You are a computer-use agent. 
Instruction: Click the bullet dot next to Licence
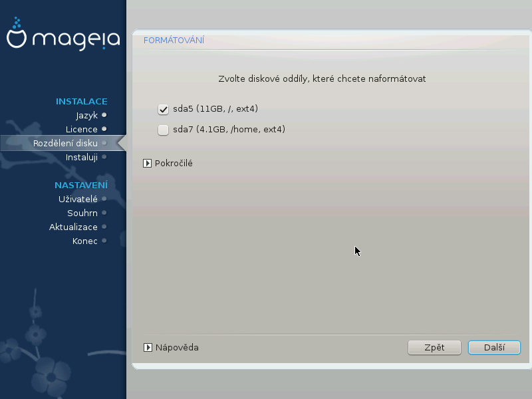click(x=104, y=129)
